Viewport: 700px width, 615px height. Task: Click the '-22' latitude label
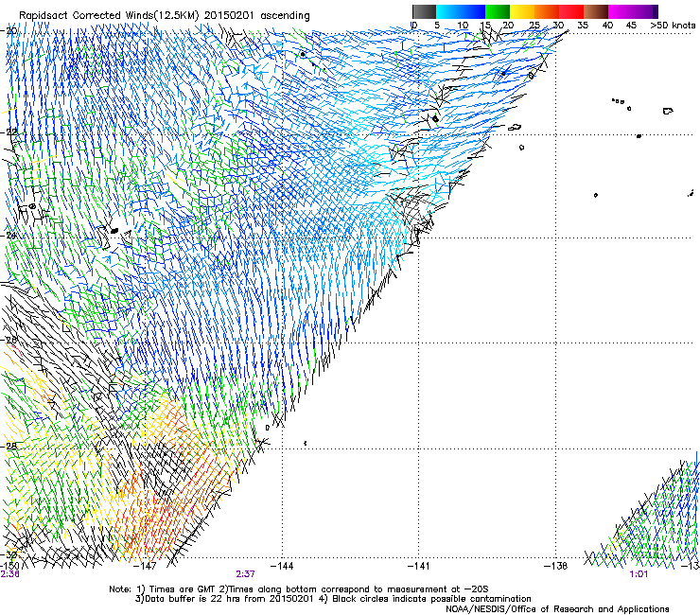(x=9, y=132)
